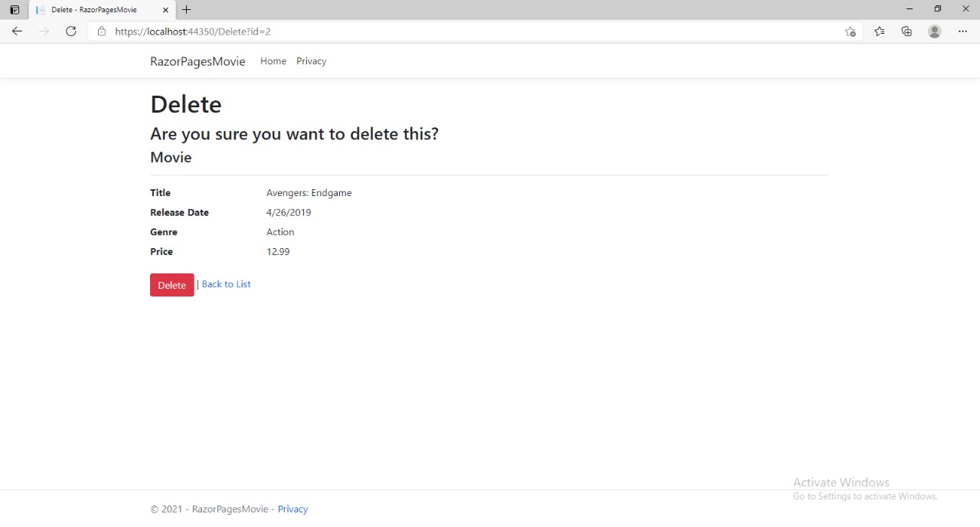Click the red Delete button

pyautogui.click(x=172, y=285)
